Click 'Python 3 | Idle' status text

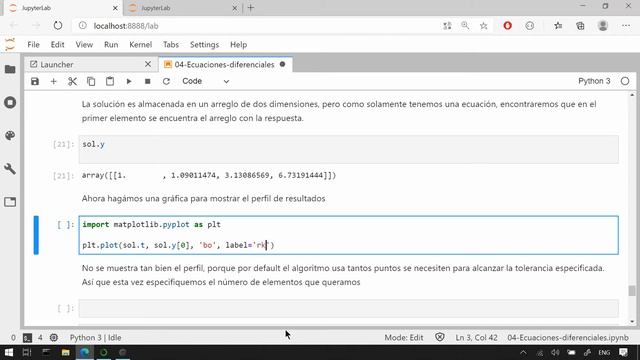click(x=96, y=338)
